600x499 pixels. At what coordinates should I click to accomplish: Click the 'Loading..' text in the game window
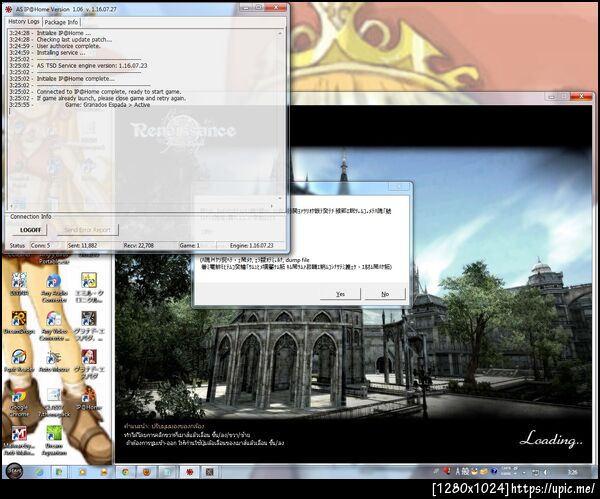click(551, 439)
